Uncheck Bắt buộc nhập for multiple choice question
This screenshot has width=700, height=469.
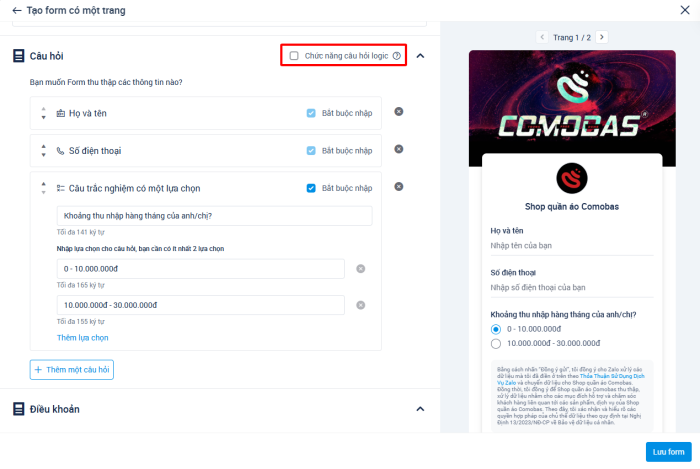click(x=311, y=188)
